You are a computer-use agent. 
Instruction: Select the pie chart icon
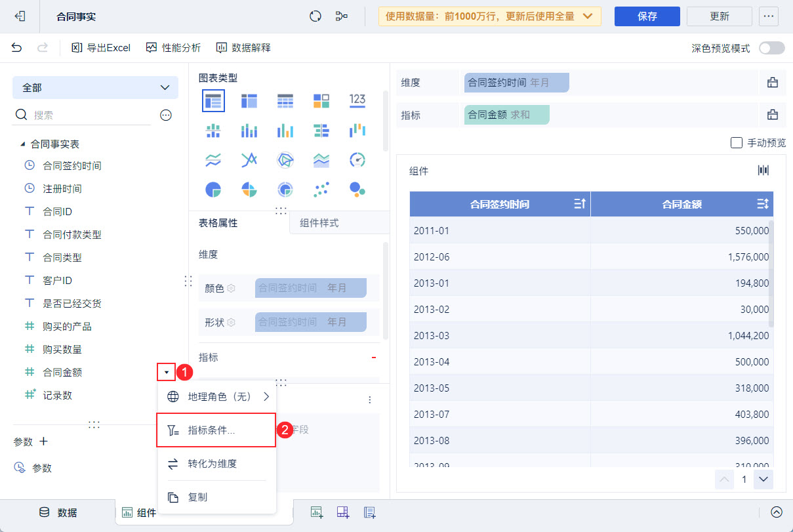[213, 190]
